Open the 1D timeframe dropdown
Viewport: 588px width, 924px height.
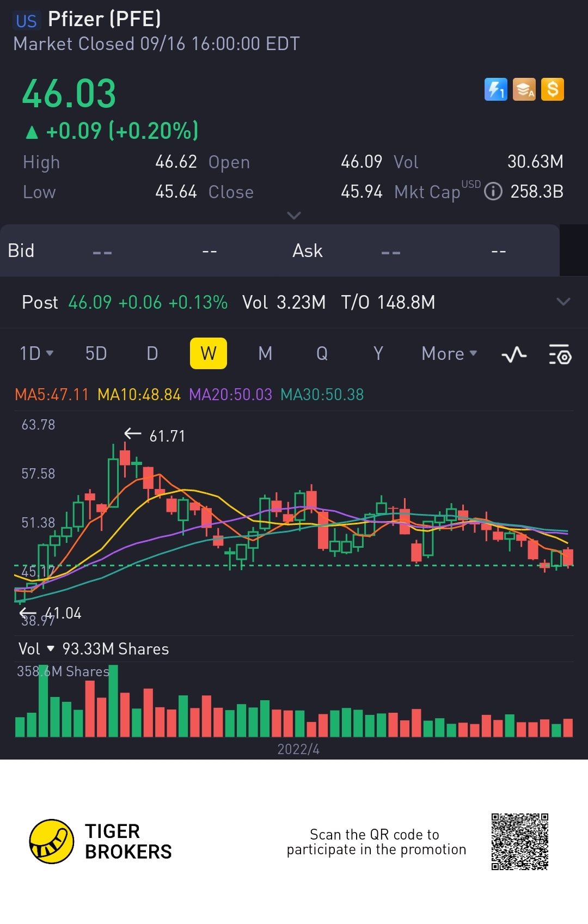36,354
